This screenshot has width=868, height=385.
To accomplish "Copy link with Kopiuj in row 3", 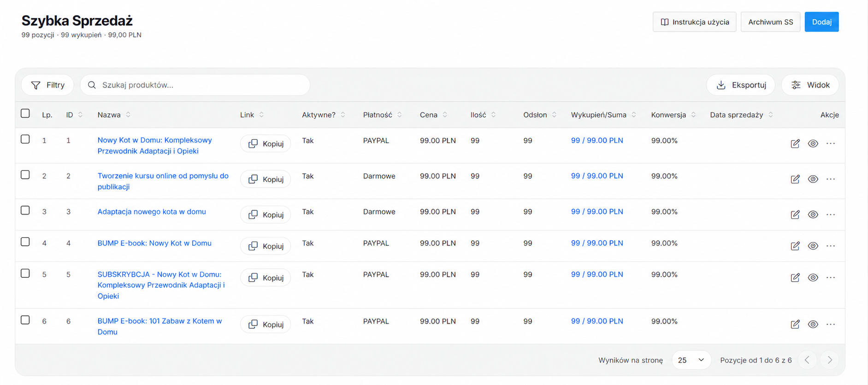I will (266, 215).
